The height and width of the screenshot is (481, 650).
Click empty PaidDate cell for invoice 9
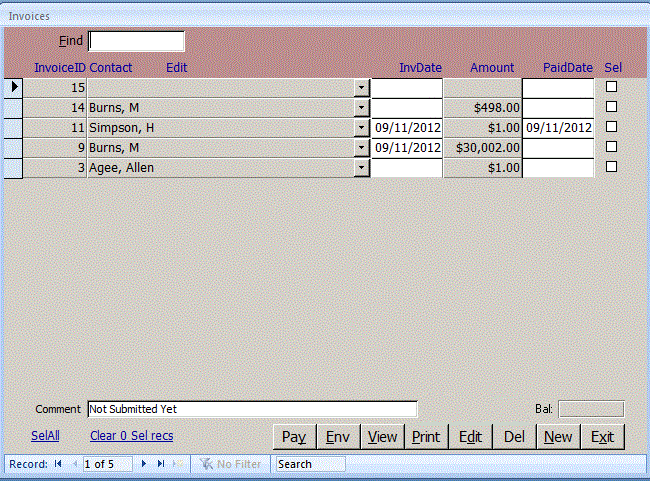tap(558, 148)
